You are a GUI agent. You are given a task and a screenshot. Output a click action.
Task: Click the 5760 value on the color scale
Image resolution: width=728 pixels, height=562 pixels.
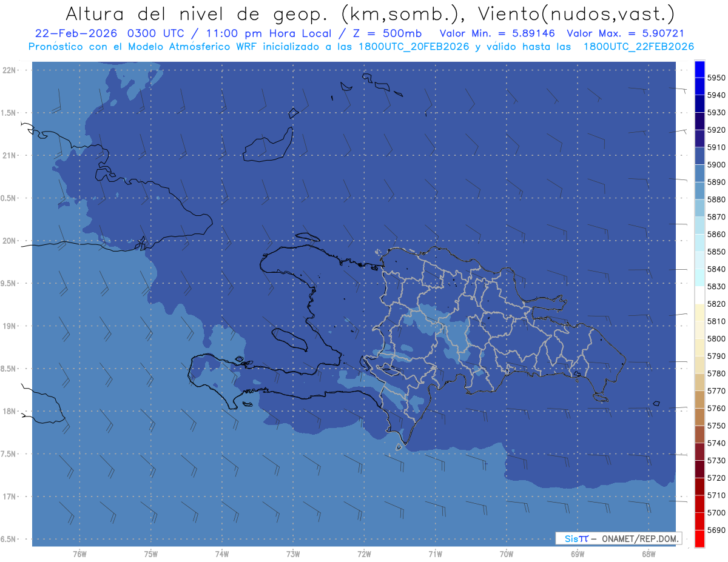coord(716,408)
